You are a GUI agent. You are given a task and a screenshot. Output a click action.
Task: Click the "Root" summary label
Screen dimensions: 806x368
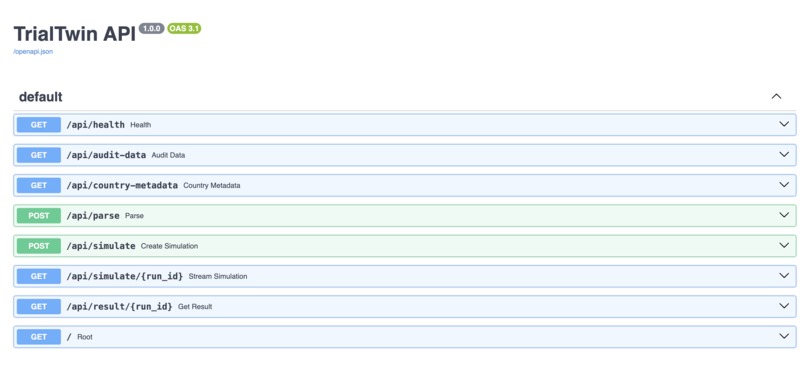point(85,337)
